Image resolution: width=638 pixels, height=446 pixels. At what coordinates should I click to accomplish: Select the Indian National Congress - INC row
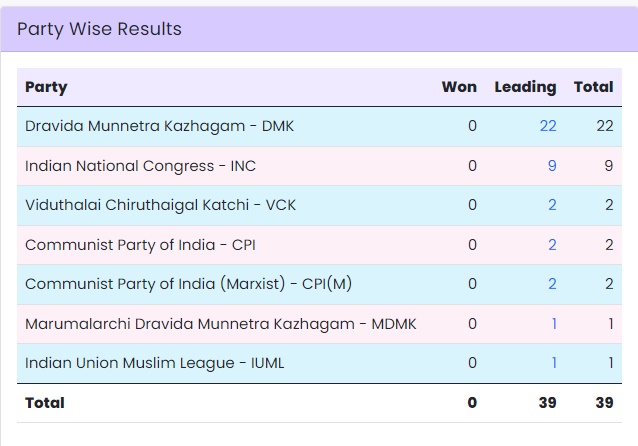pyautogui.click(x=140, y=166)
